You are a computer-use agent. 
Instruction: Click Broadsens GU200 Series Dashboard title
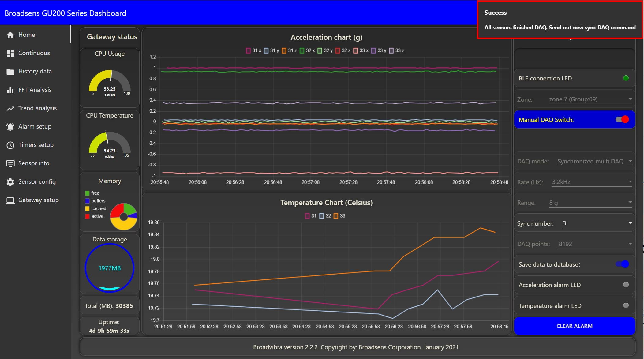66,13
